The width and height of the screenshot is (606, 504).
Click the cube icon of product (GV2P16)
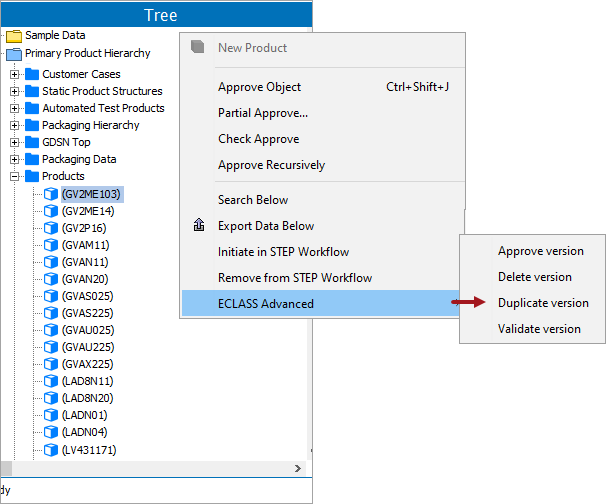pos(51,228)
